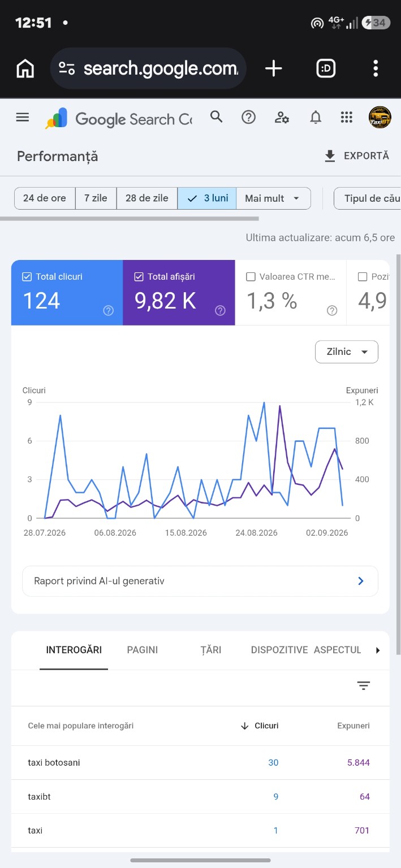The height and width of the screenshot is (868, 401).
Task: Open the tab switcher icon
Action: tap(326, 69)
